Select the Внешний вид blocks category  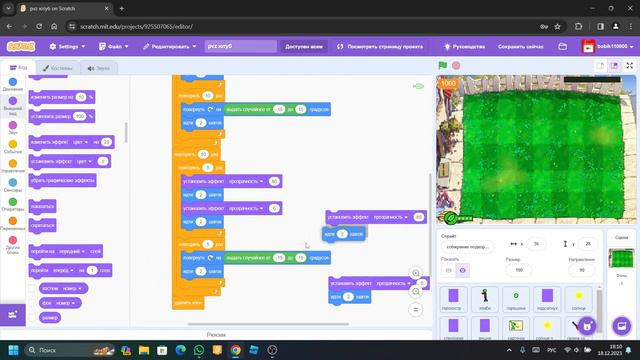click(x=13, y=105)
